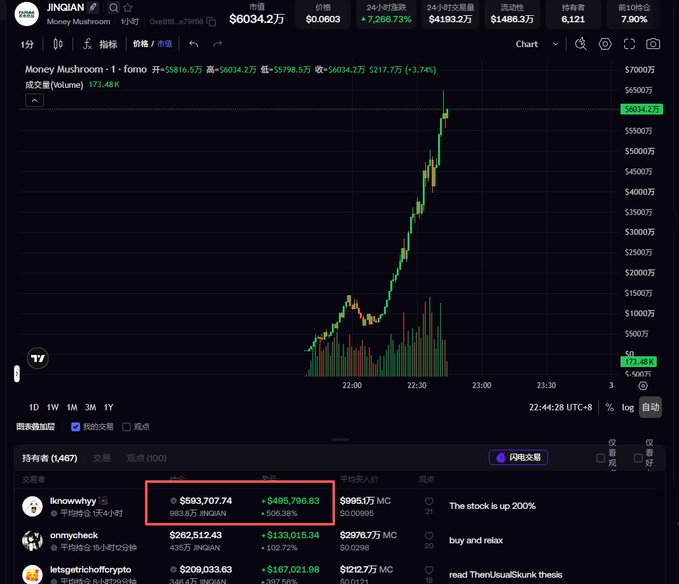Click the Iknowwhyy badge icon after name
The width and height of the screenshot is (679, 584).
tap(103, 501)
